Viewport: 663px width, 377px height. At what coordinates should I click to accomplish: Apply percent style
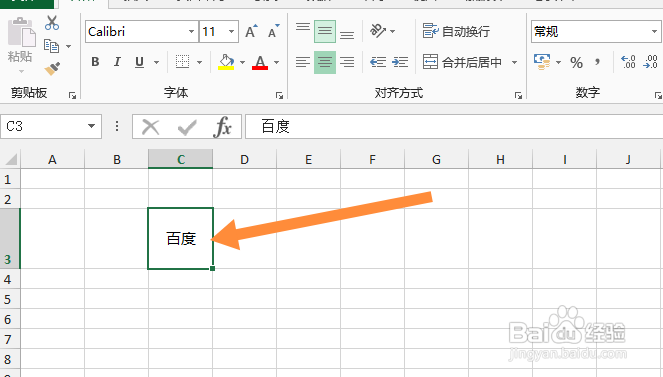coord(576,63)
